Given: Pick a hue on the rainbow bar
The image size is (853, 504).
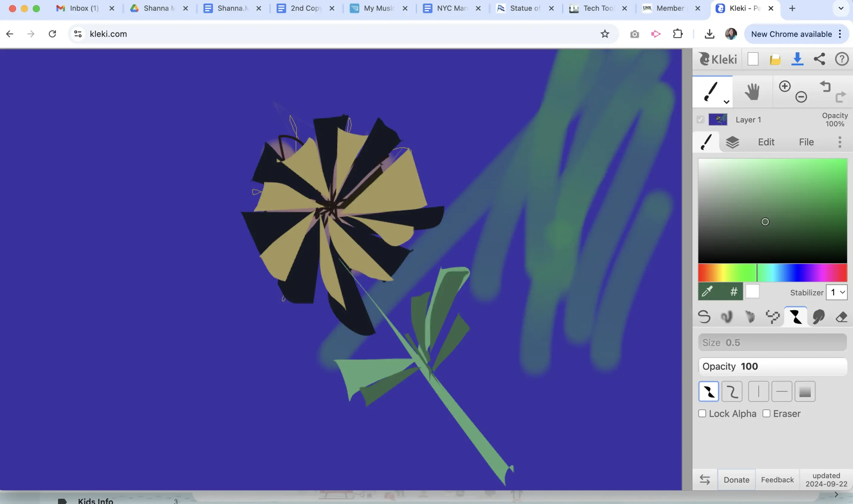Looking at the screenshot, I should pyautogui.click(x=772, y=273).
